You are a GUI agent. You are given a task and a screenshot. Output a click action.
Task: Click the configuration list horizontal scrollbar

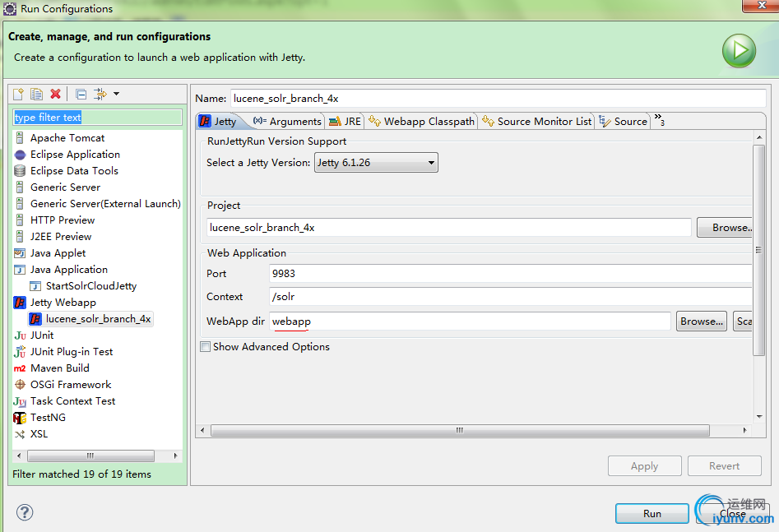pyautogui.click(x=91, y=456)
